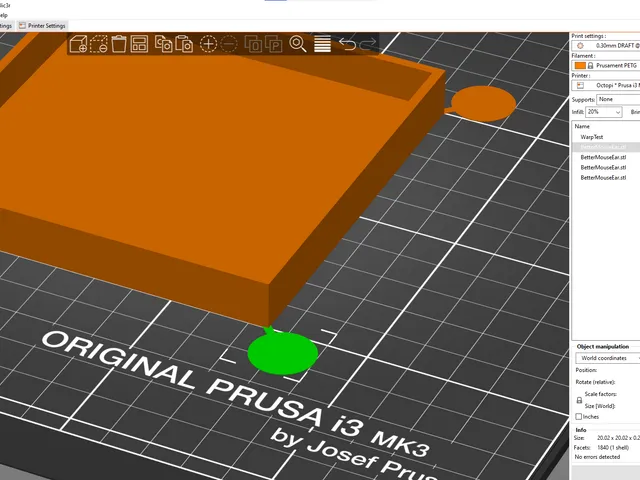The width and height of the screenshot is (640, 480).
Task: Click the Redo arrow icon
Action: point(368,44)
